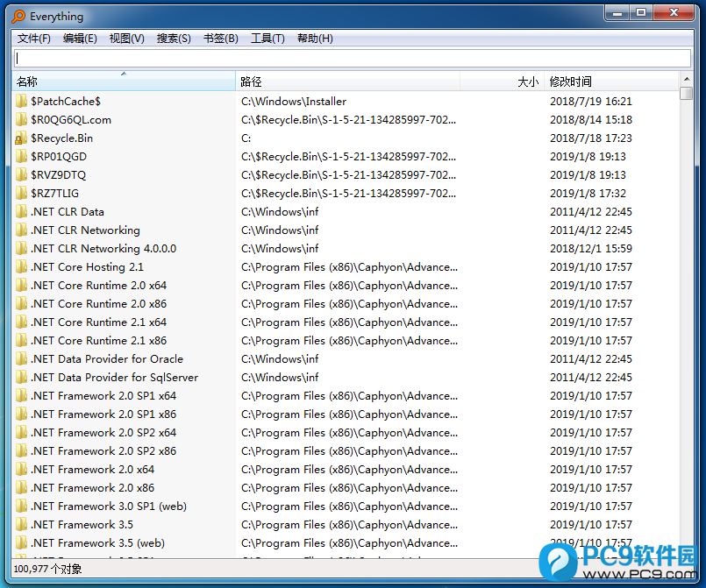Screen dimensions: 706x588
Task: Click the $R0QG6QL.com folder icon
Action: coord(21,120)
